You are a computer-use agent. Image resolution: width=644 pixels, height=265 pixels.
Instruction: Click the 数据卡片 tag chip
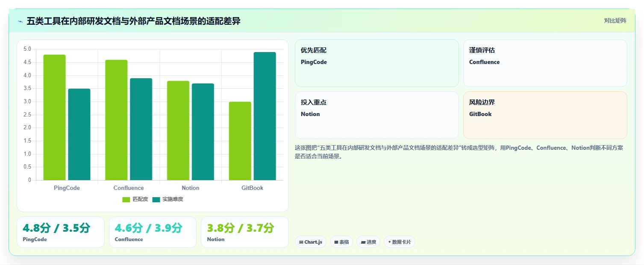(400, 242)
